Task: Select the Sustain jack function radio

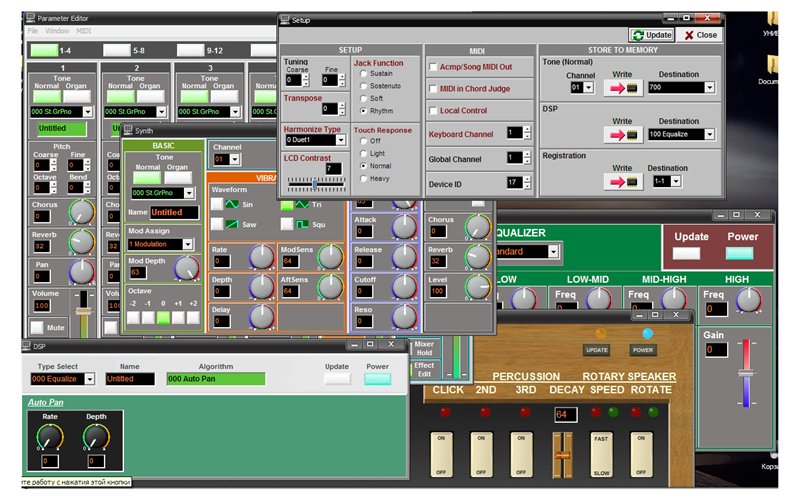Action: coord(362,74)
